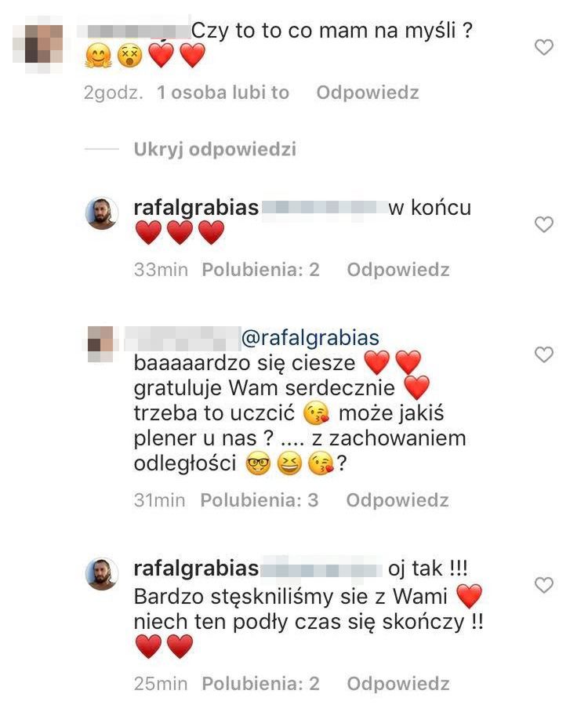Reply to the top comment via Odpowiedz

pyautogui.click(x=368, y=93)
